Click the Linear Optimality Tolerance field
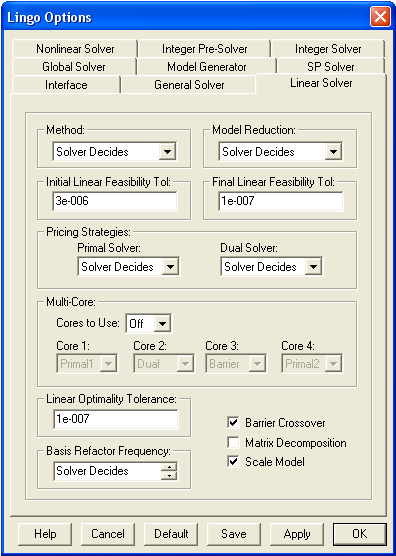 tap(116, 419)
